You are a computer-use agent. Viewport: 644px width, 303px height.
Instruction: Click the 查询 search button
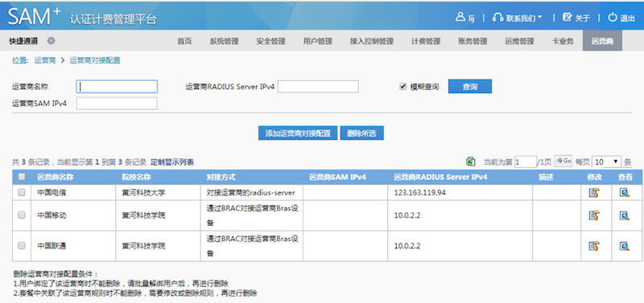tap(470, 87)
